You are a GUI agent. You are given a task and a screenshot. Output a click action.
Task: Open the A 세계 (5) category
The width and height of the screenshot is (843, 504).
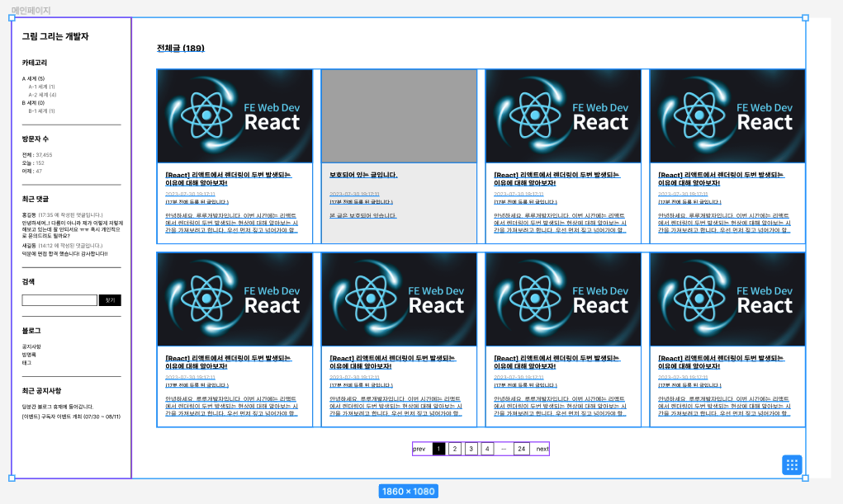click(33, 78)
